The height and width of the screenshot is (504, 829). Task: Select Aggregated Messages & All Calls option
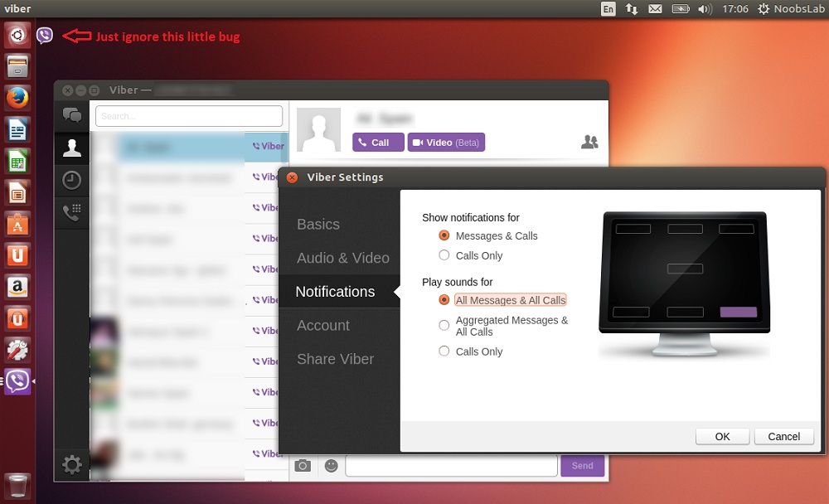(503, 326)
